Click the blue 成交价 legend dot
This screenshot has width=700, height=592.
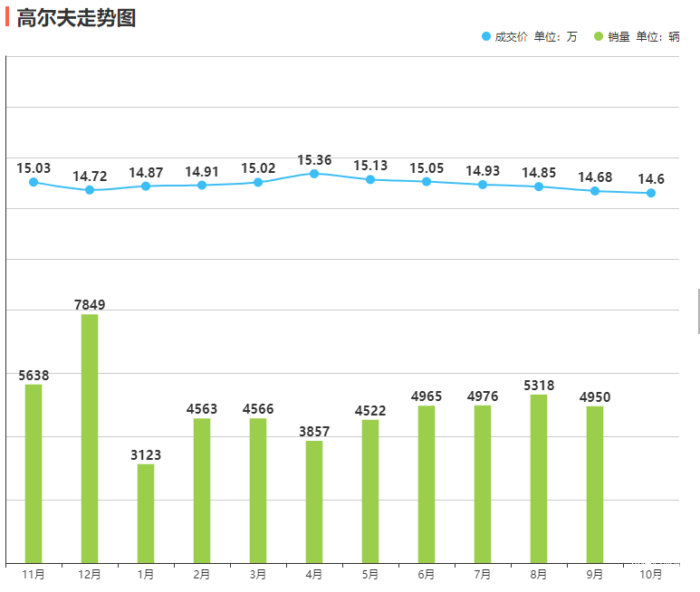486,37
